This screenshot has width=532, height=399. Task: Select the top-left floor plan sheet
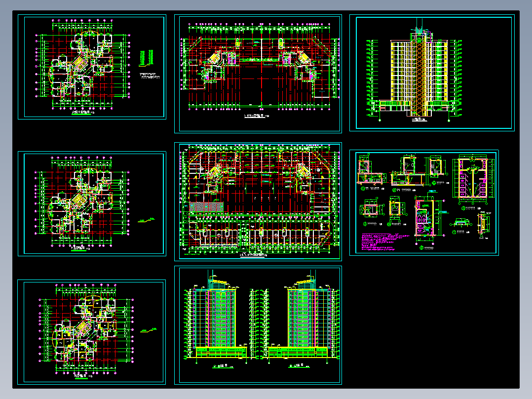[x=92, y=67]
